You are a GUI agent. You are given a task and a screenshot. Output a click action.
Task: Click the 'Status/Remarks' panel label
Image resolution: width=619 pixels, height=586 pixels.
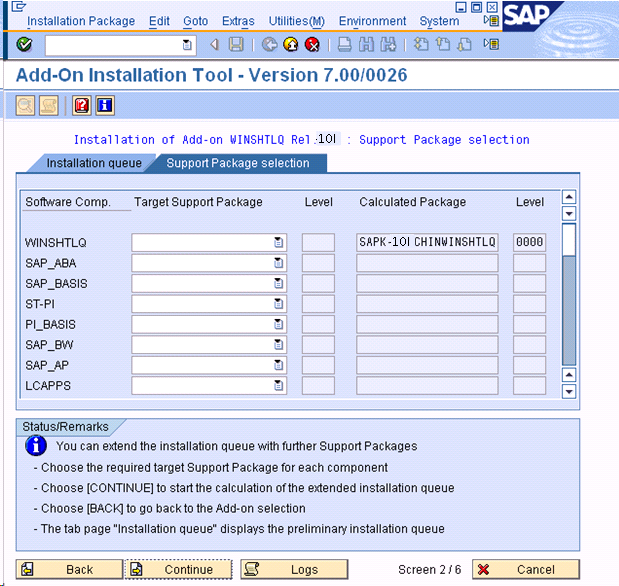click(65, 426)
